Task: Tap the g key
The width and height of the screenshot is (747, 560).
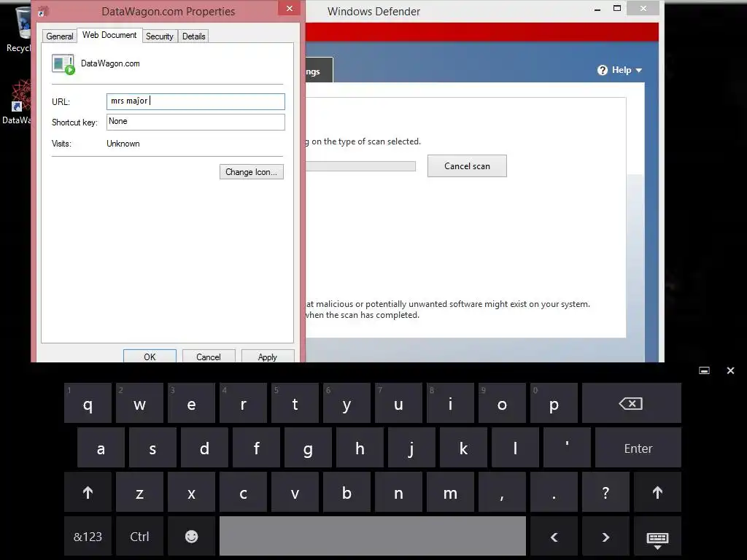Action: (308, 448)
